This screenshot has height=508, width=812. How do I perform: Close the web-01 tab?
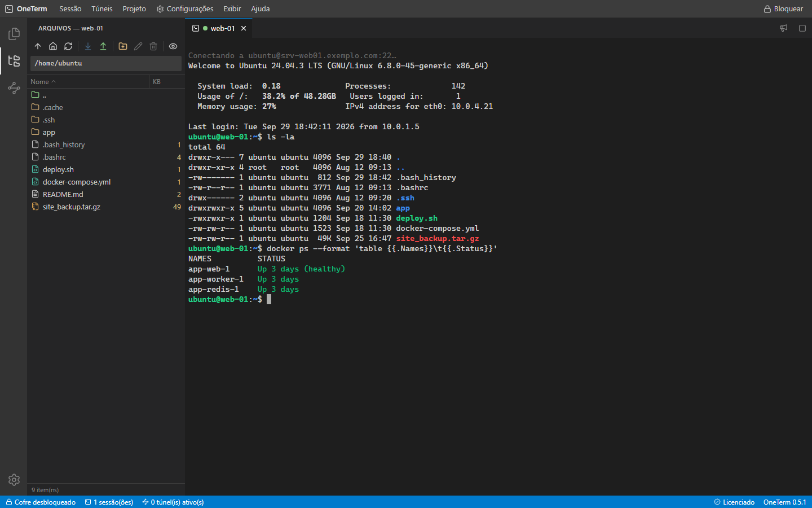click(244, 28)
